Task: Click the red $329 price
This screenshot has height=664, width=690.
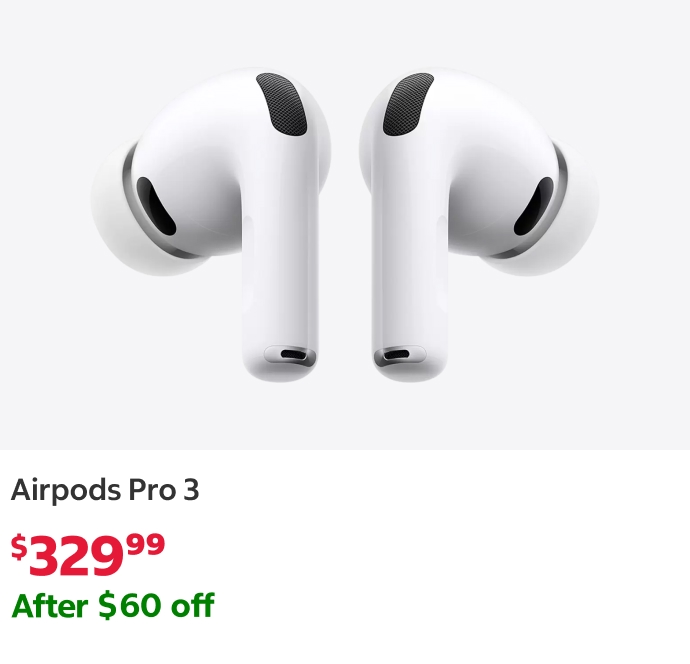Action: tap(88, 554)
